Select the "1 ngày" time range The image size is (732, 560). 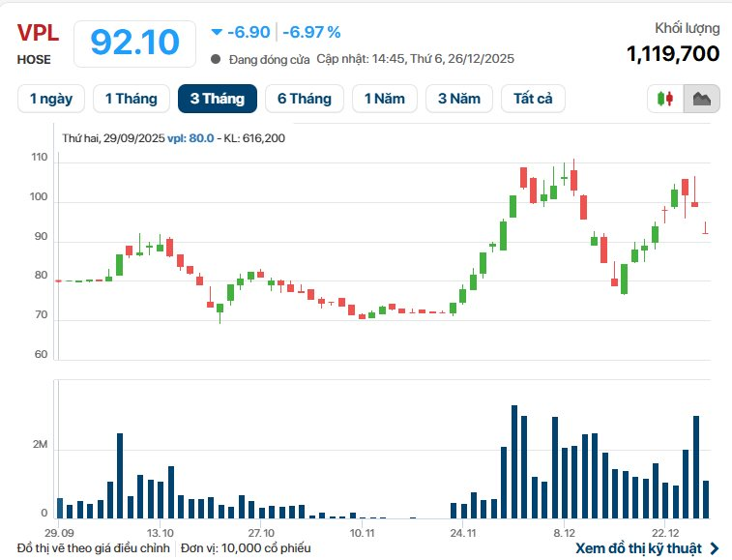tap(51, 99)
